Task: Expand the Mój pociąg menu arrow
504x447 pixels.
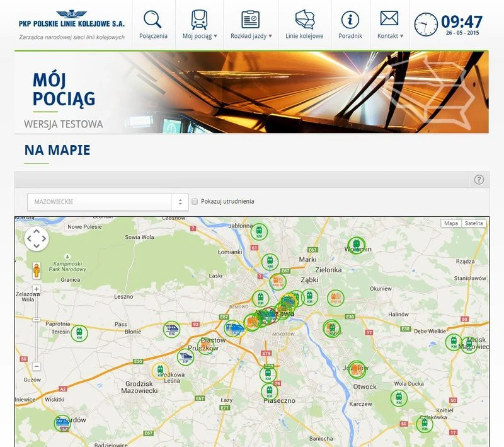Action: click(x=215, y=36)
